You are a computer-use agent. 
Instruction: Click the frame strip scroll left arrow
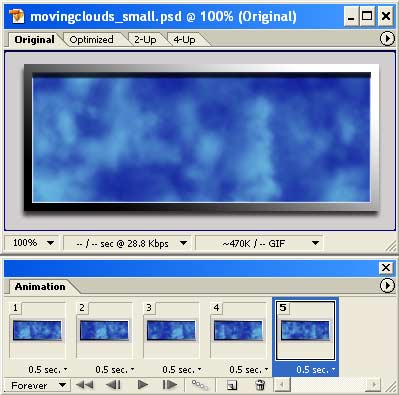tap(282, 385)
